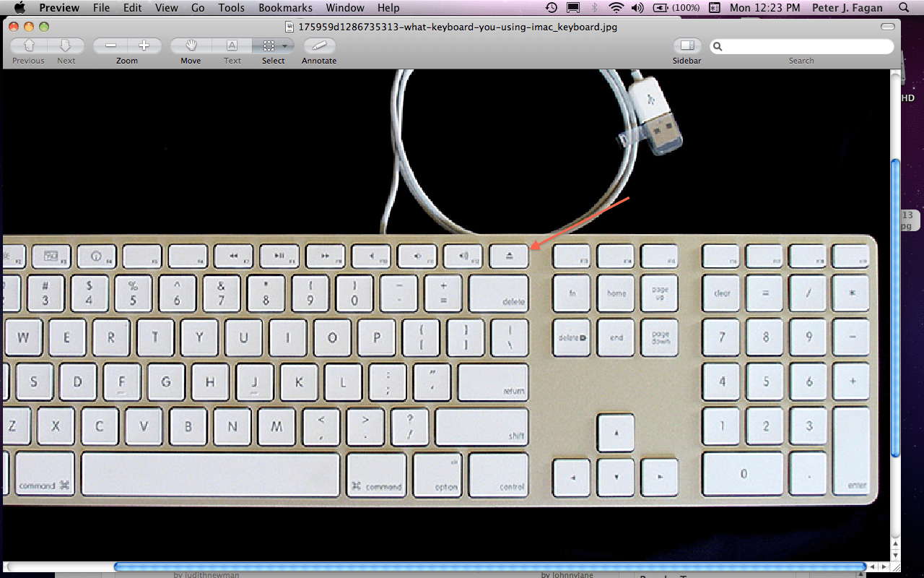Click the right arrow of the horizontal scrollbar

tap(884, 566)
